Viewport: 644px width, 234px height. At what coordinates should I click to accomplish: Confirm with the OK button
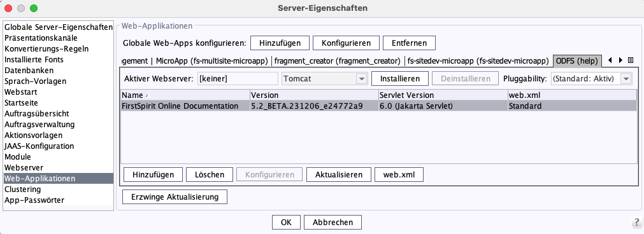[286, 222]
